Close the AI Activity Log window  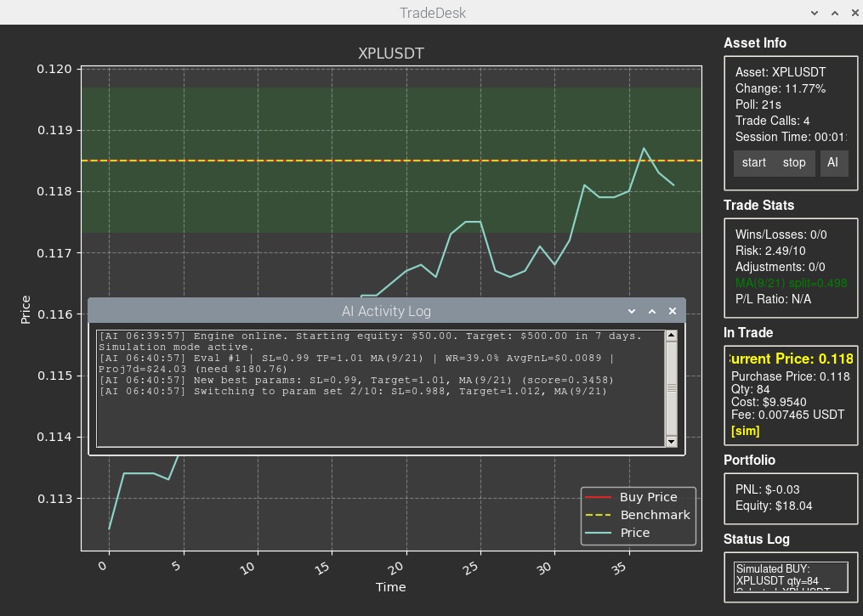(672, 311)
